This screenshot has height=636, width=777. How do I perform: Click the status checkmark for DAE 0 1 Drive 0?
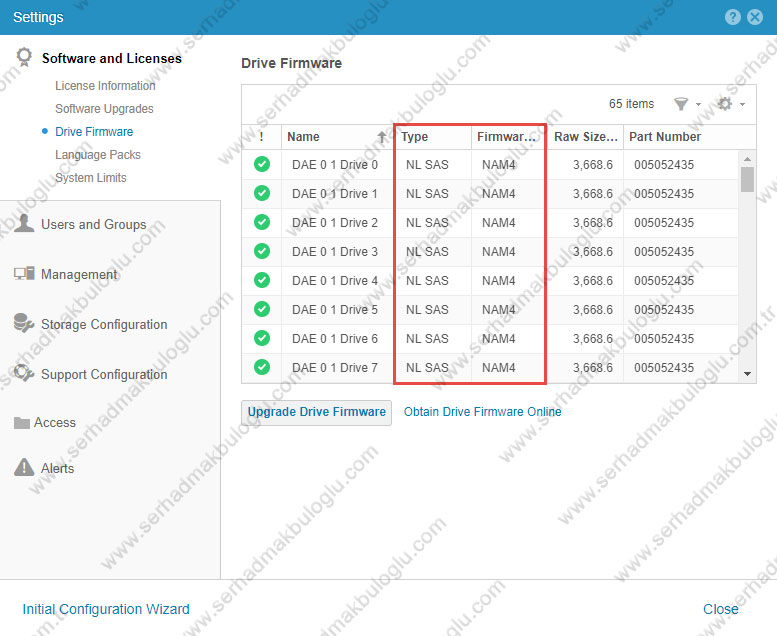[262, 165]
